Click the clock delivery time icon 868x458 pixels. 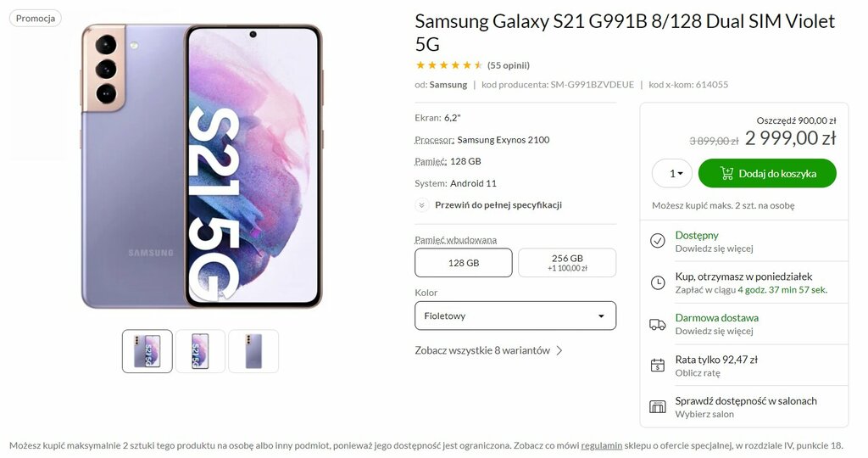click(657, 282)
